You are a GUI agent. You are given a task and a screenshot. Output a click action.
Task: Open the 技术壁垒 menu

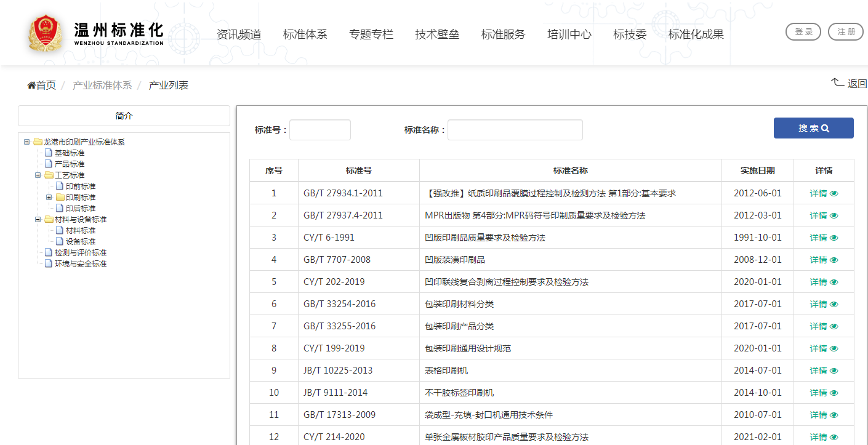[x=437, y=34]
